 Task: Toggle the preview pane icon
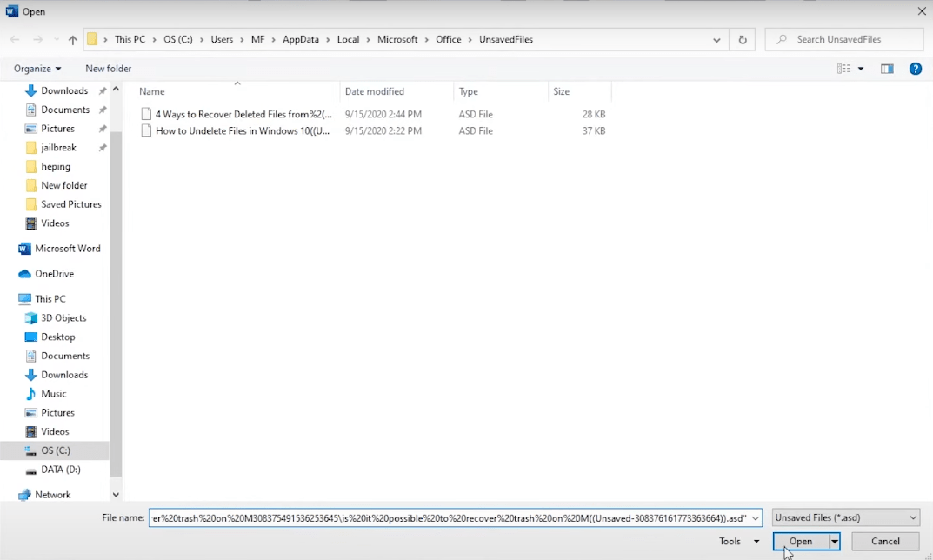pyautogui.click(x=886, y=69)
